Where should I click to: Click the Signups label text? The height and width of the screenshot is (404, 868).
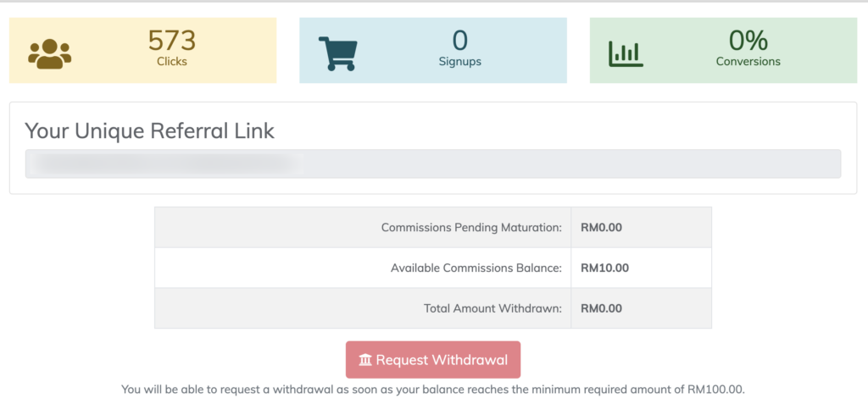460,62
